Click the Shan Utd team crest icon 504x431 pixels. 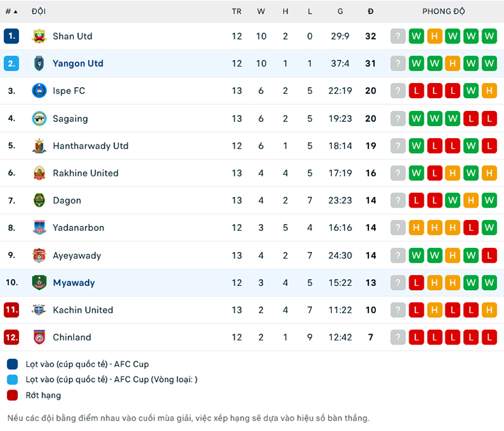[x=40, y=36]
